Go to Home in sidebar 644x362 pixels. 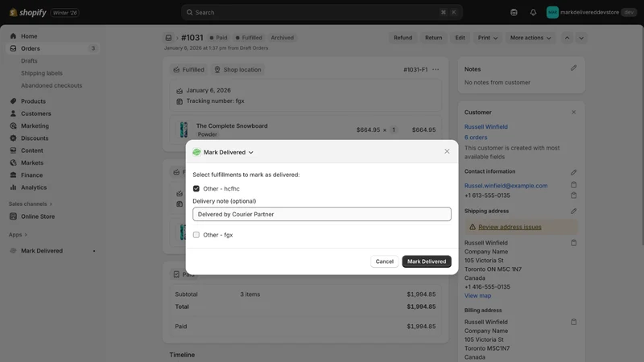pyautogui.click(x=29, y=36)
